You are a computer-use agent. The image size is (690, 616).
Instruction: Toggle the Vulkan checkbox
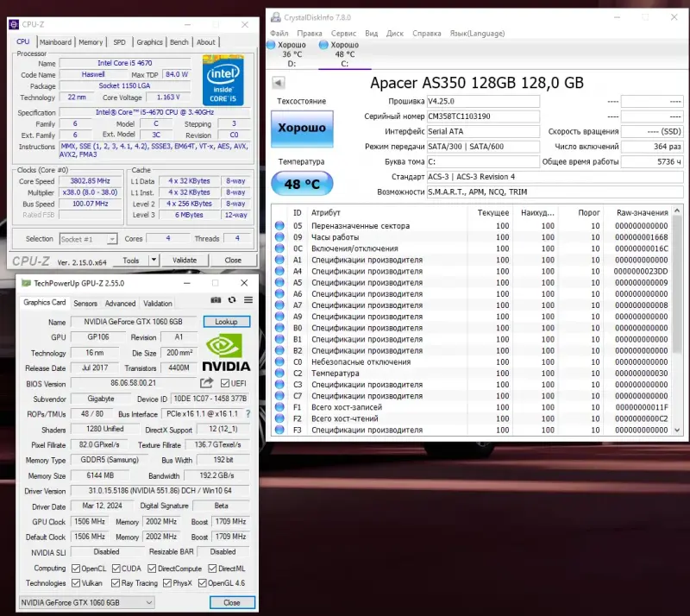[x=76, y=583]
